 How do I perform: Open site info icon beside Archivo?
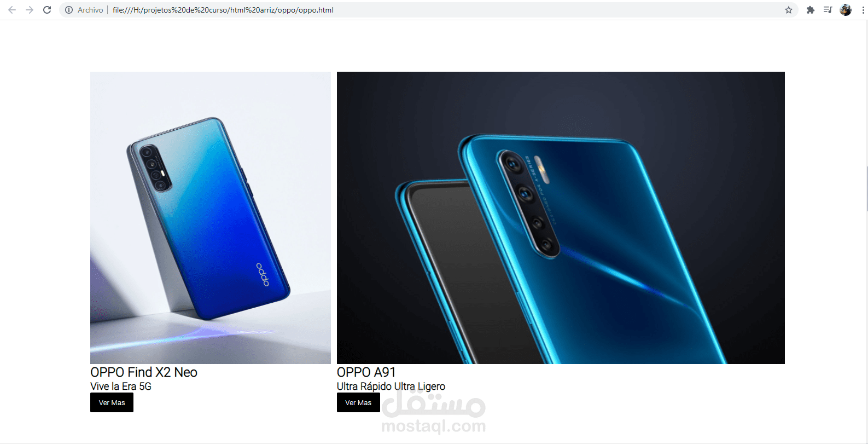pyautogui.click(x=69, y=10)
